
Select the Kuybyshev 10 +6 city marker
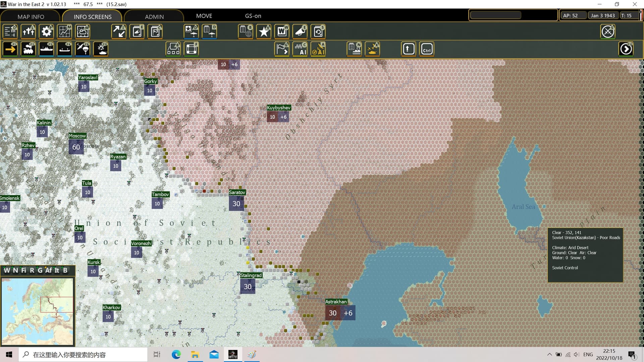pos(278,117)
